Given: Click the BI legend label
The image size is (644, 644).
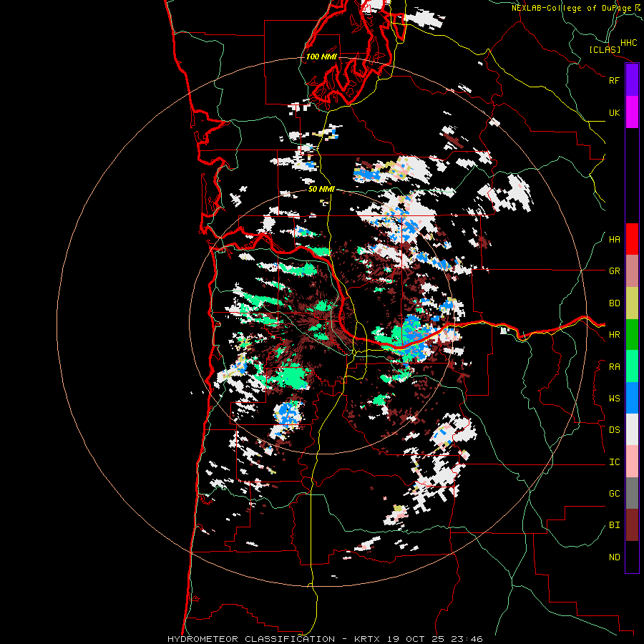Looking at the screenshot, I should pyautogui.click(x=614, y=525).
